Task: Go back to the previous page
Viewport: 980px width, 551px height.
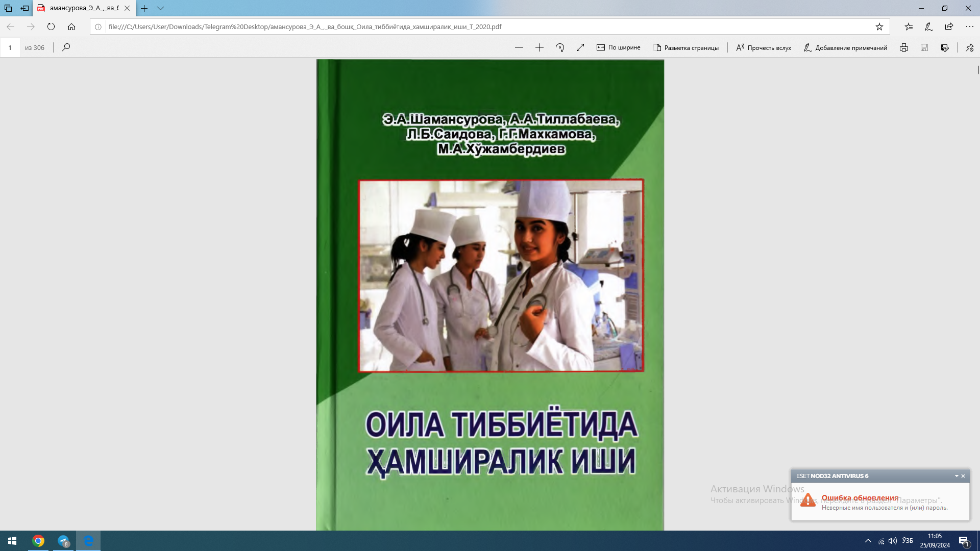Action: 10,27
